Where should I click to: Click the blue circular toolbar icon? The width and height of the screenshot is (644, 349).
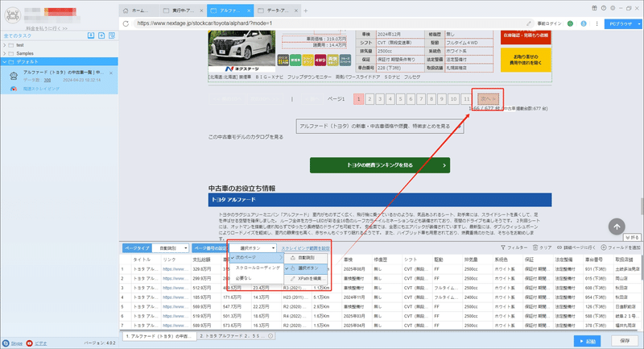tap(584, 23)
